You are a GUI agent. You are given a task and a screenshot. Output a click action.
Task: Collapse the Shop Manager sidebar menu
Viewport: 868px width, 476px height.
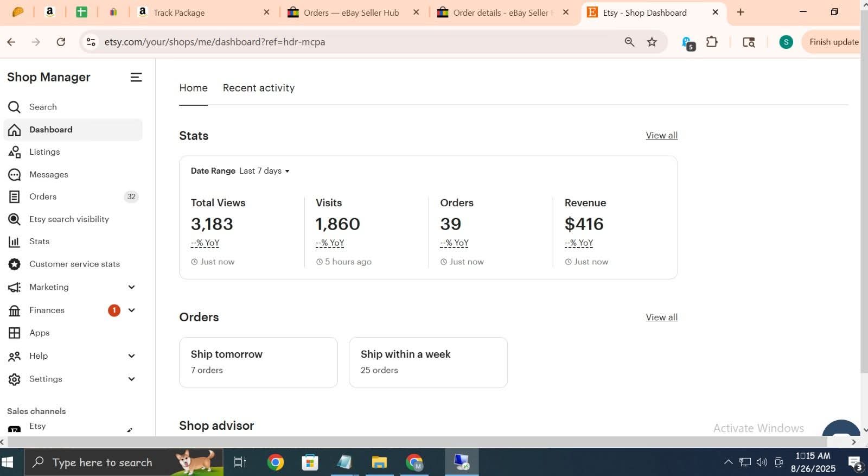[x=136, y=78]
